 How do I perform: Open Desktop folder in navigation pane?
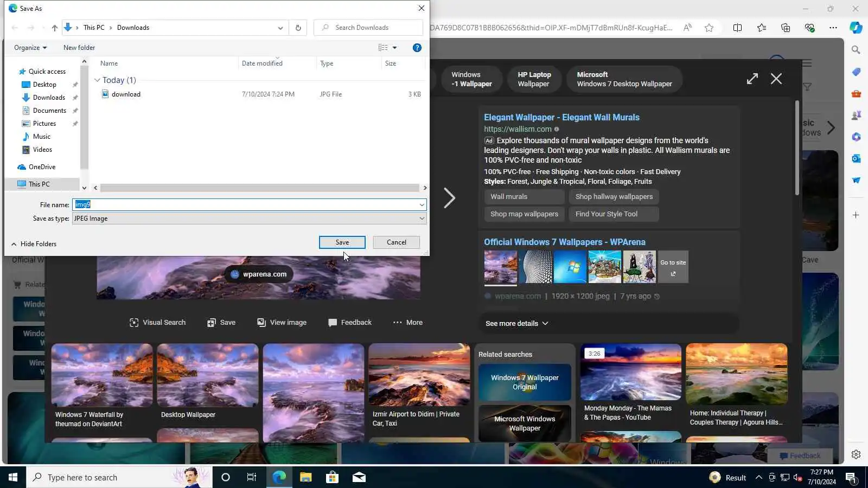[44, 85]
